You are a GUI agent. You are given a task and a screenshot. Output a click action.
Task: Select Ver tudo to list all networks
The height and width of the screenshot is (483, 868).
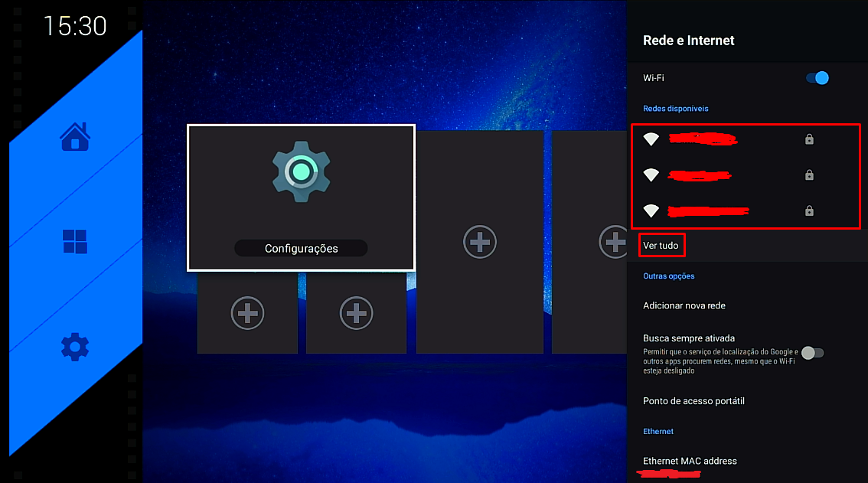click(x=661, y=246)
